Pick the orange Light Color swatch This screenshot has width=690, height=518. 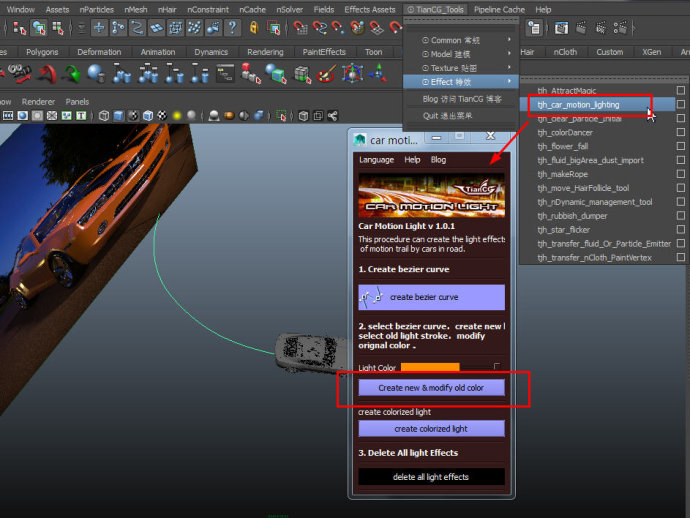(x=430, y=367)
